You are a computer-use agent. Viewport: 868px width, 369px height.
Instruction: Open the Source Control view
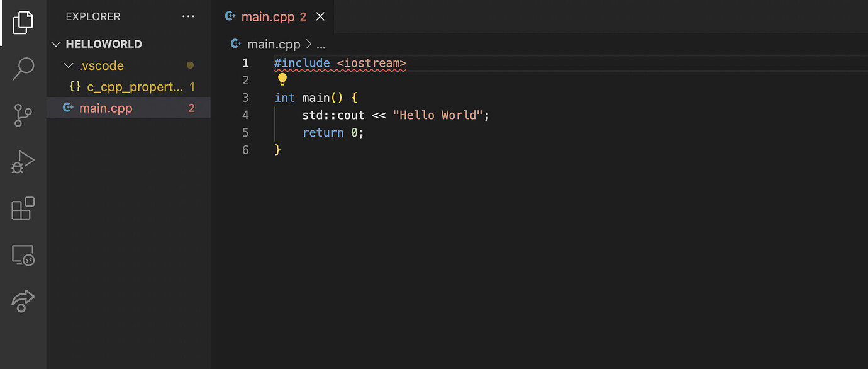click(23, 115)
